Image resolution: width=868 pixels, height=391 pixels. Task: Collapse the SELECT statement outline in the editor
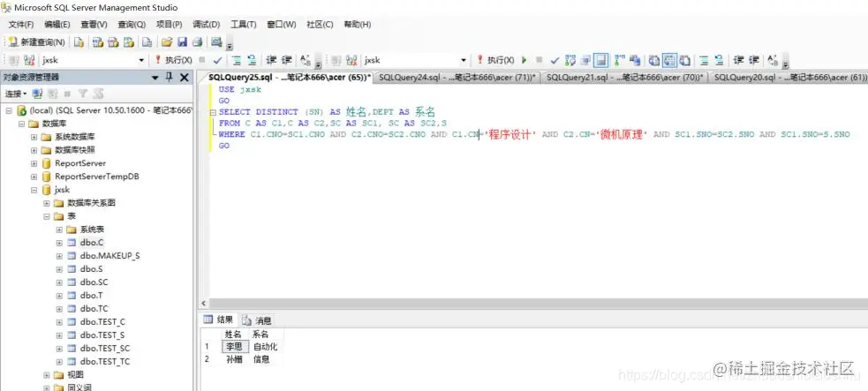(213, 112)
